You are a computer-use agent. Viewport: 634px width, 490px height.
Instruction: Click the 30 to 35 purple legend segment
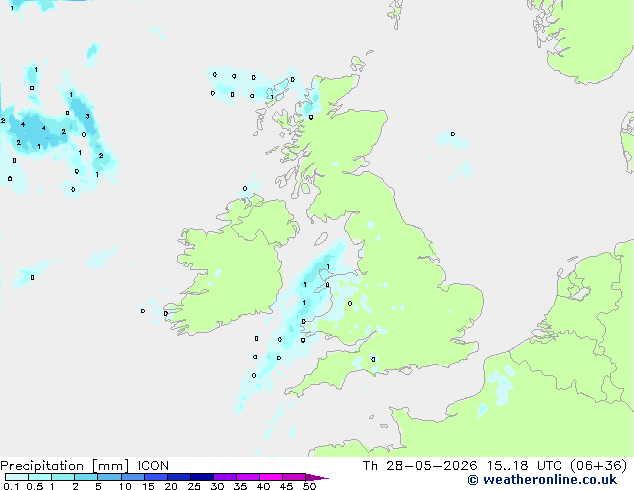point(225,477)
